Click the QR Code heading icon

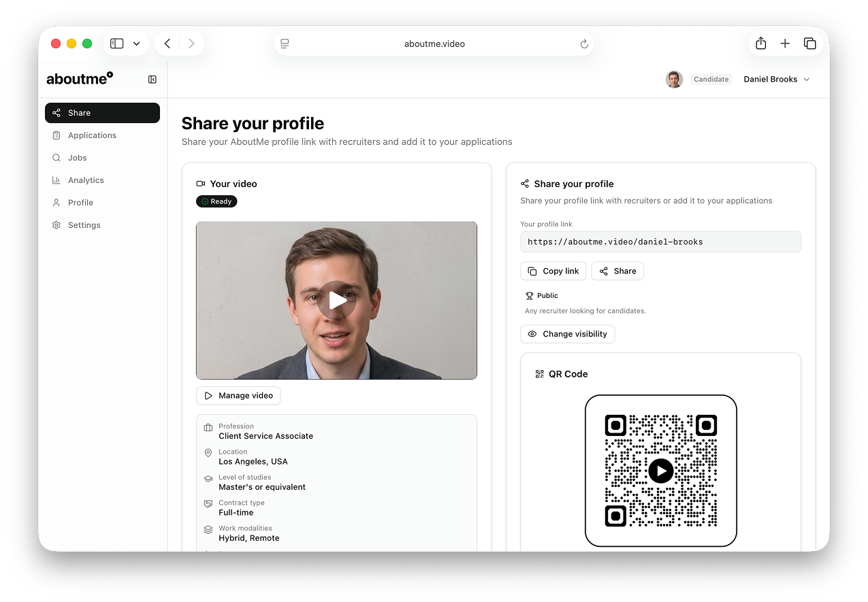pos(540,374)
